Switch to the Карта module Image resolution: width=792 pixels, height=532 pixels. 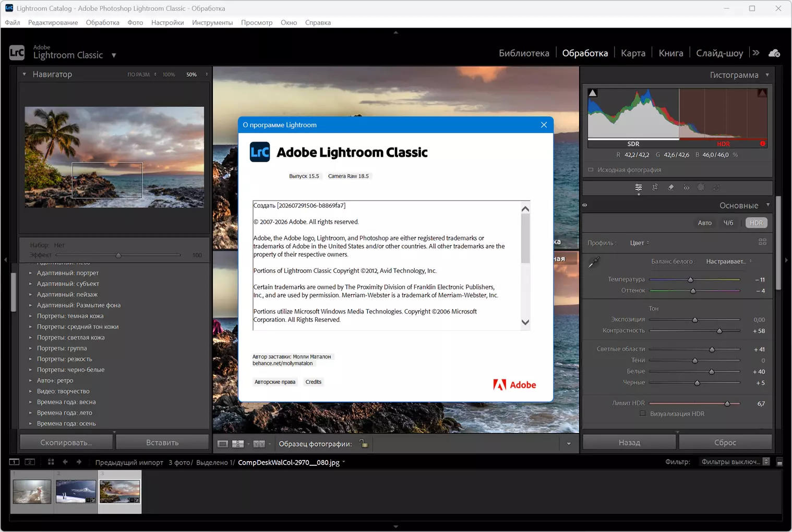(633, 53)
